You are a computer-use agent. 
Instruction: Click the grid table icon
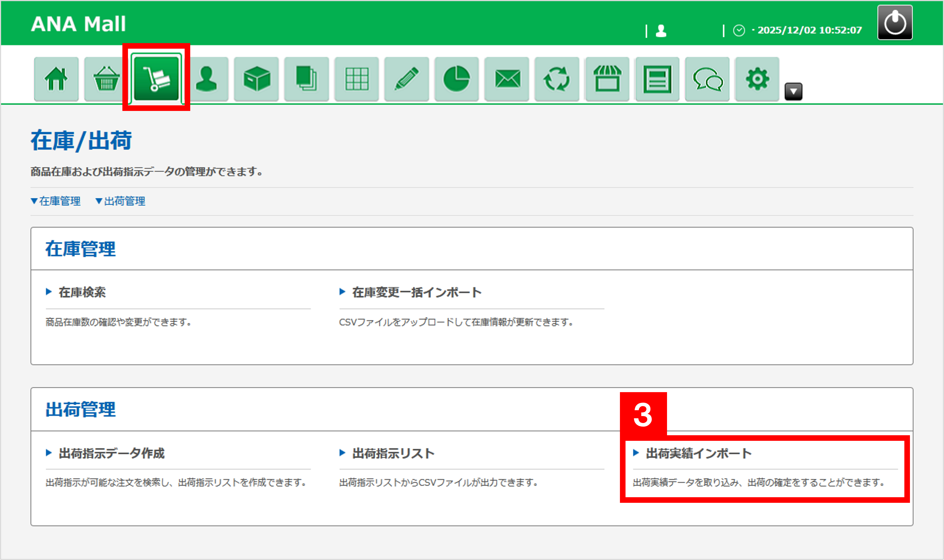click(x=357, y=79)
